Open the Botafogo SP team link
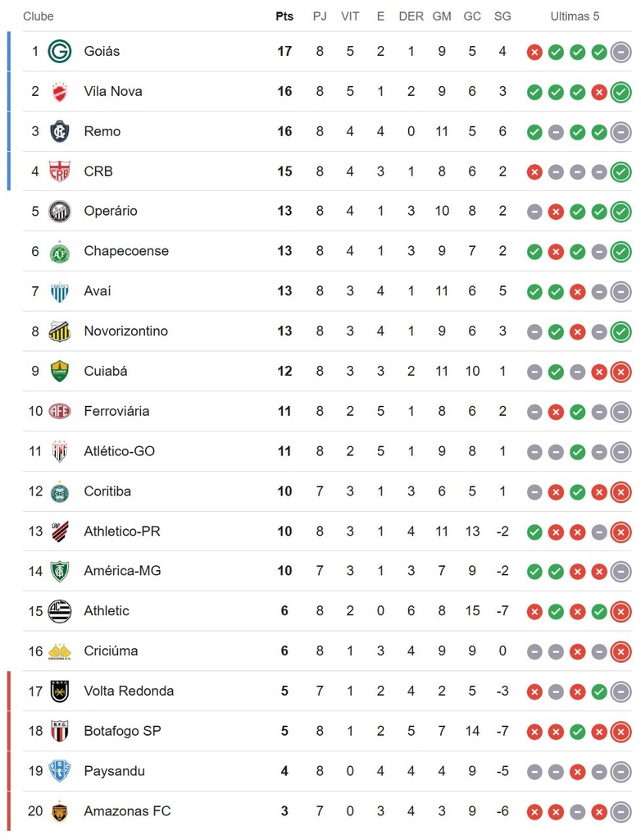The height and width of the screenshot is (840, 641). 122,731
